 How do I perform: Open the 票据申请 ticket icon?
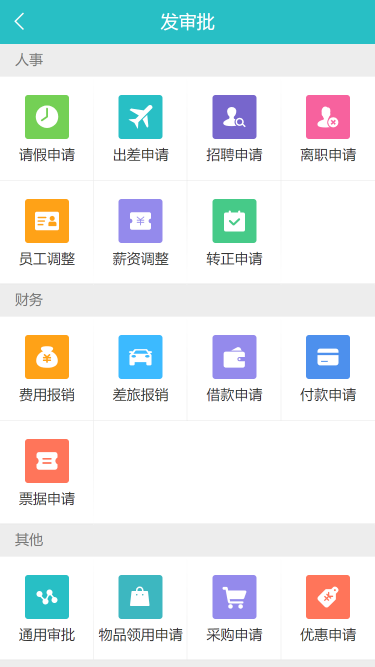coord(47,461)
